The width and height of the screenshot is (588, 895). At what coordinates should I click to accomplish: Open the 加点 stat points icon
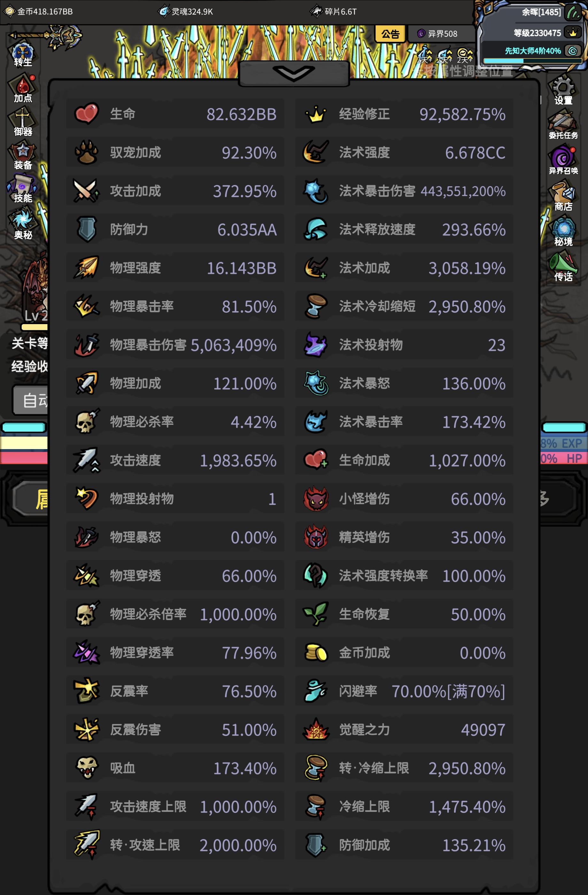pos(23,89)
